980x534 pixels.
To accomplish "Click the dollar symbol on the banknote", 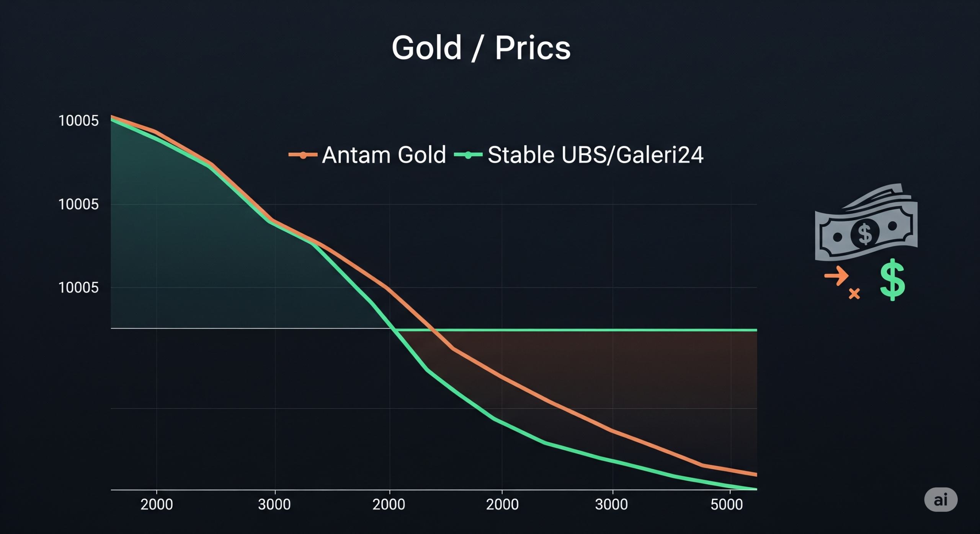I will point(865,233).
